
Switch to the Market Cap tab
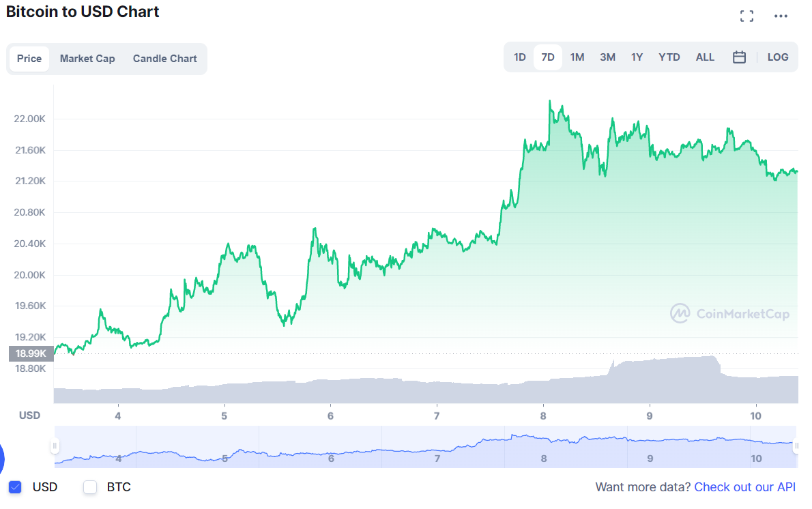click(x=87, y=59)
